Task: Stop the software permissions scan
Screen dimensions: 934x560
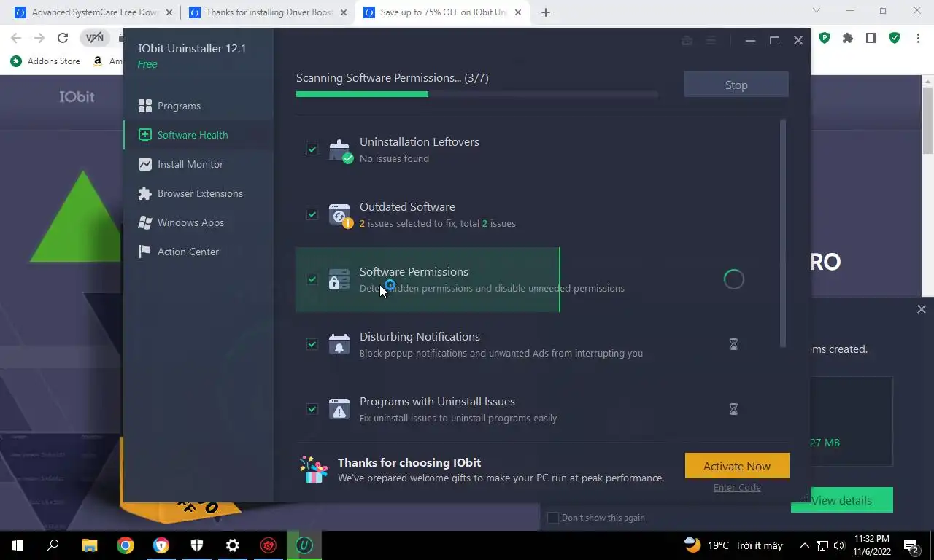Action: (x=736, y=85)
